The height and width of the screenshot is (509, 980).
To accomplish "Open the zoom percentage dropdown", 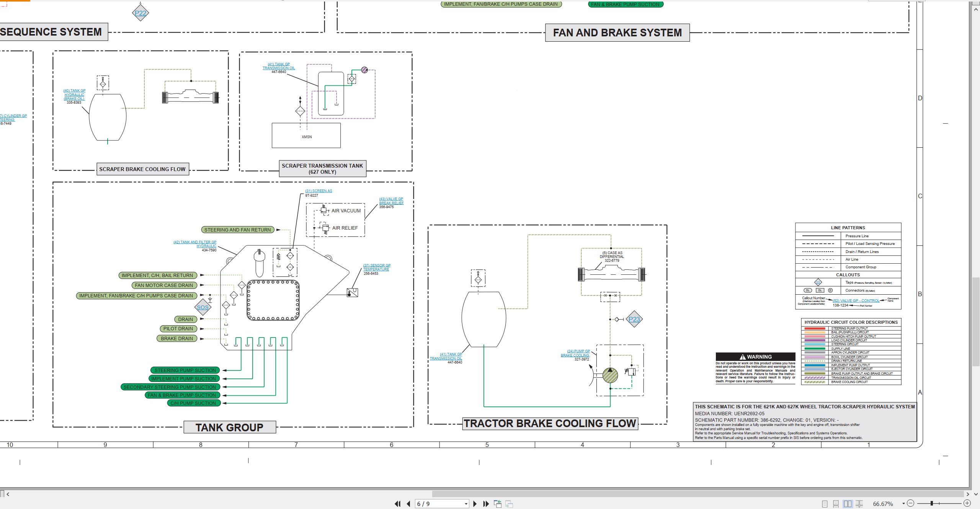I will pos(903,504).
